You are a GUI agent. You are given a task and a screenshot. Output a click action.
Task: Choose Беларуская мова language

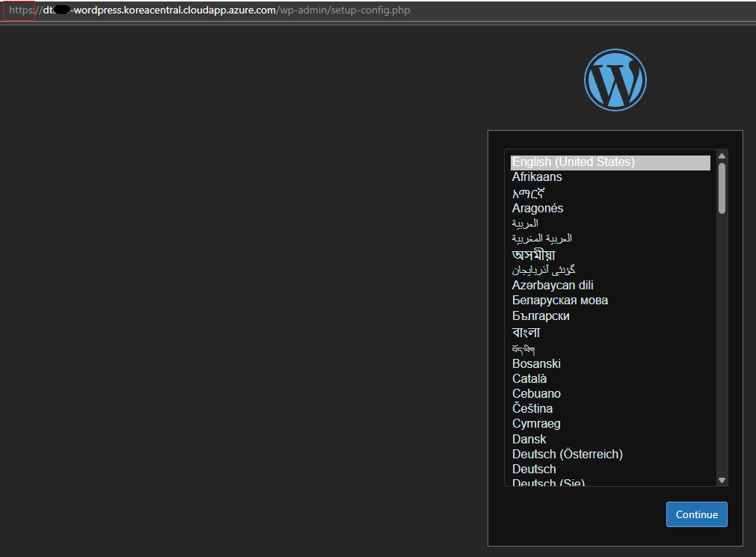610,301
